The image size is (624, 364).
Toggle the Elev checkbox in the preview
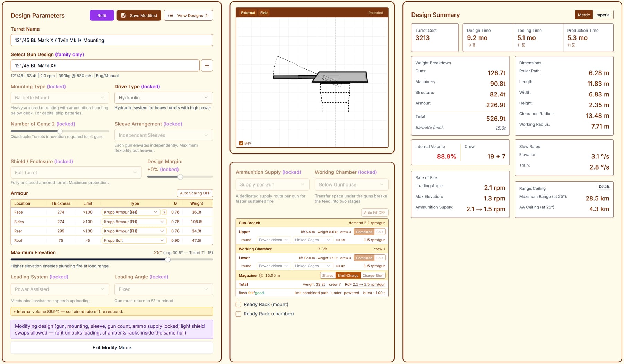(x=241, y=143)
